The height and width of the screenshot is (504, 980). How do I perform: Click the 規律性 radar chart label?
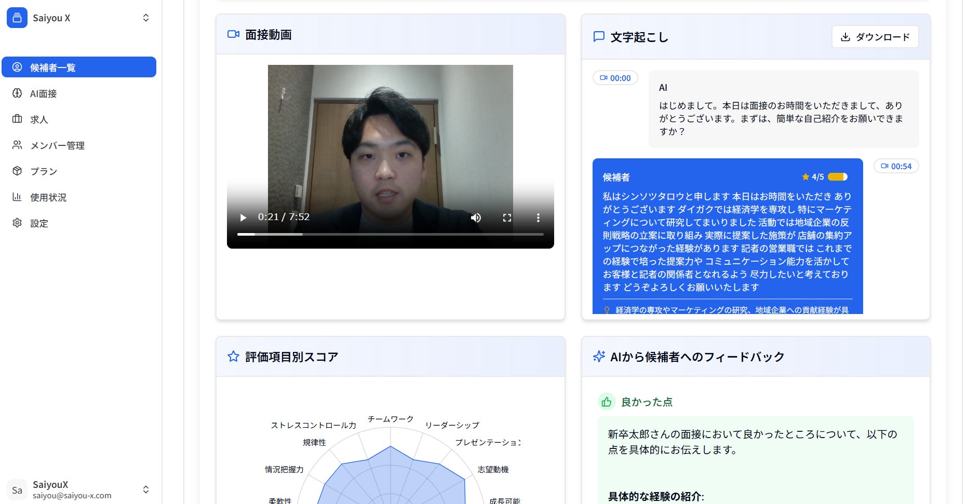pyautogui.click(x=315, y=442)
